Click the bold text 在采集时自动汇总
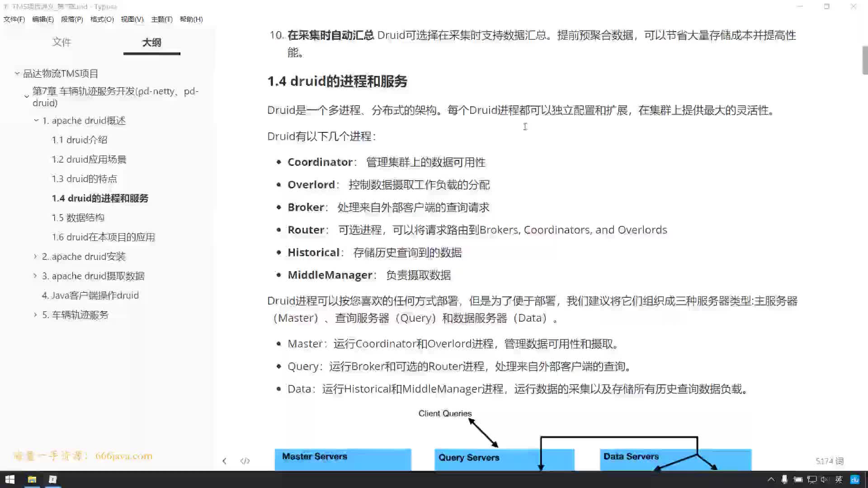The width and height of the screenshot is (868, 488). (x=331, y=35)
